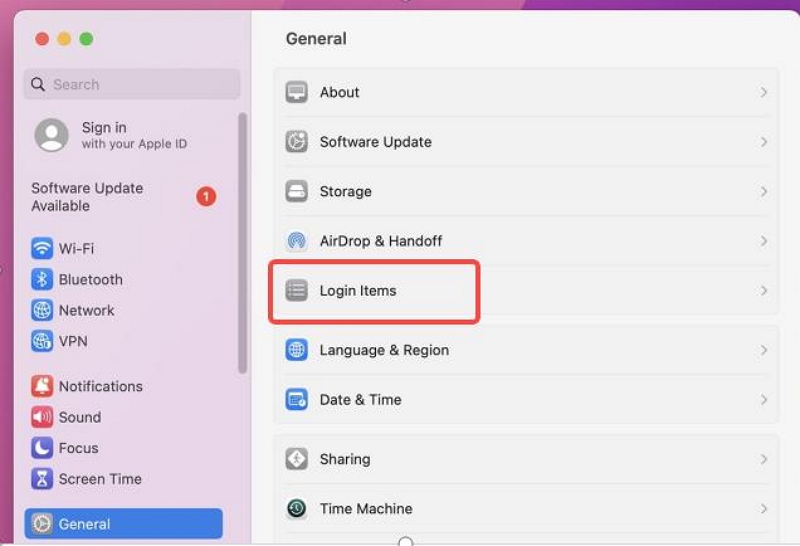800x546 pixels.
Task: Open the About label
Action: pyautogui.click(x=340, y=92)
